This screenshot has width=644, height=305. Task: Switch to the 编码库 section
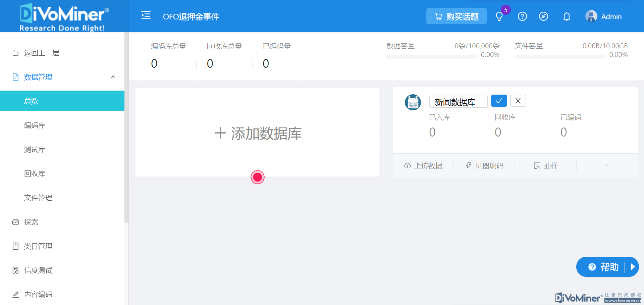tap(35, 125)
